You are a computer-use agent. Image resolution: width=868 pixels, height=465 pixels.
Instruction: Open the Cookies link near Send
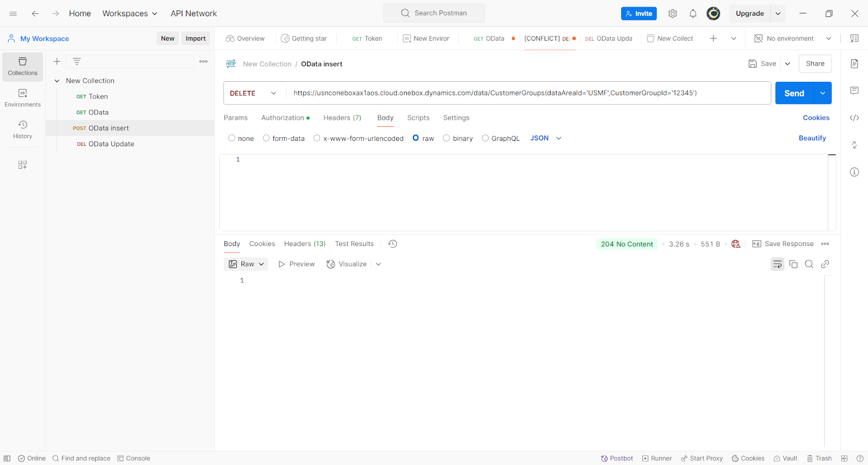pos(816,118)
